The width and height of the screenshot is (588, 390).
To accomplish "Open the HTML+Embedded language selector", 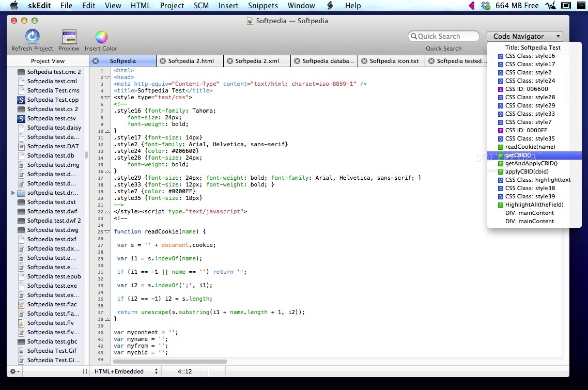I will click(126, 371).
